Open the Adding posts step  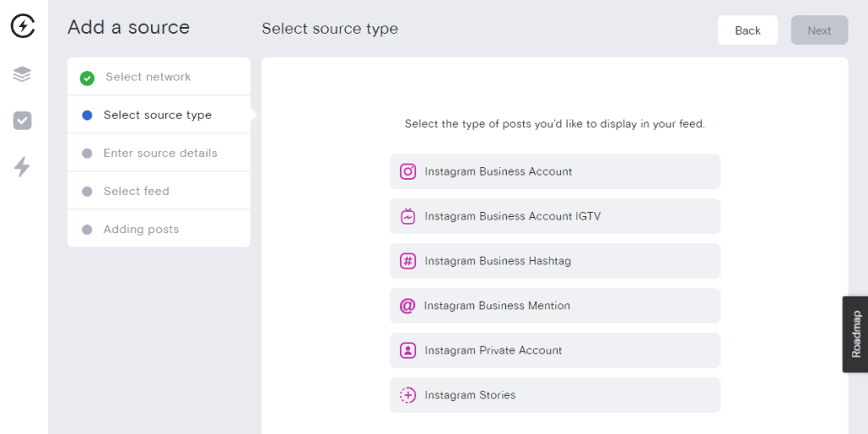click(159, 229)
